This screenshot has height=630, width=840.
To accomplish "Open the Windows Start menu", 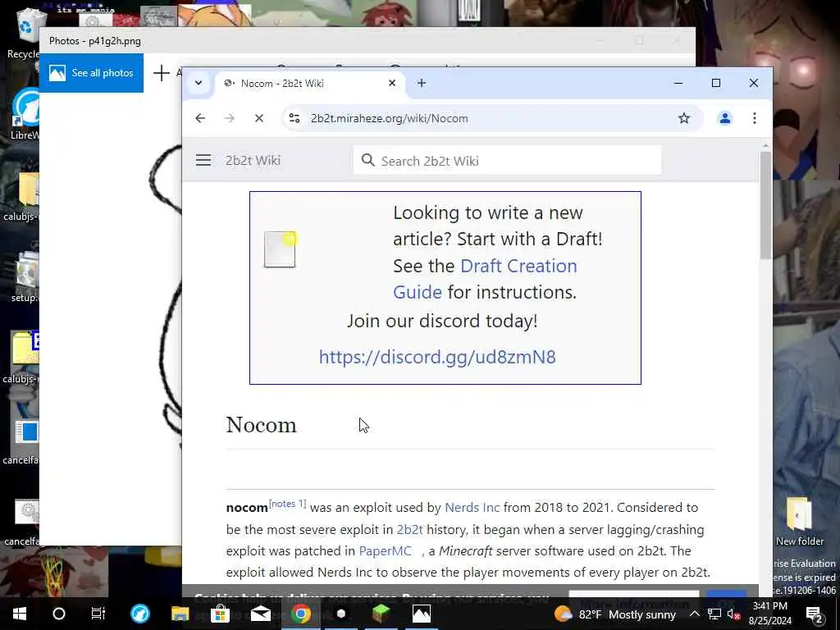I will pos(20,614).
